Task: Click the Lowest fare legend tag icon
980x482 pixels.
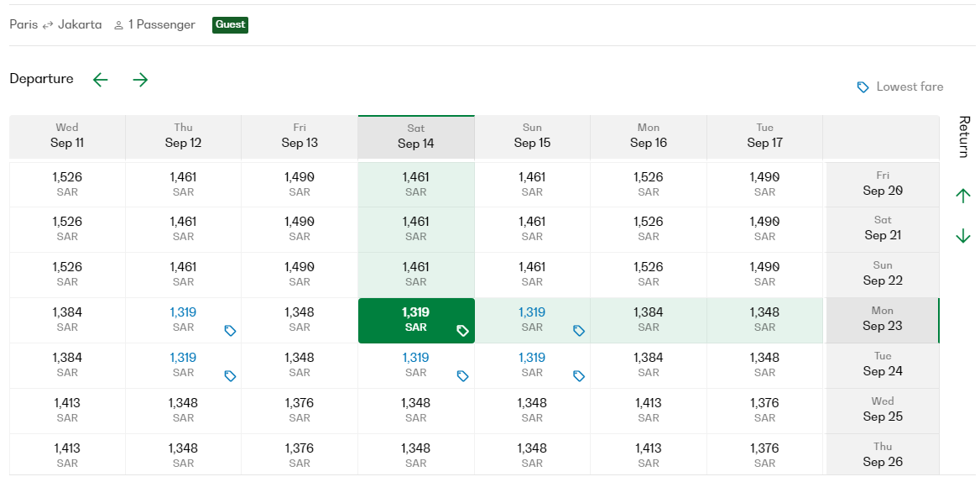Action: pos(863,87)
